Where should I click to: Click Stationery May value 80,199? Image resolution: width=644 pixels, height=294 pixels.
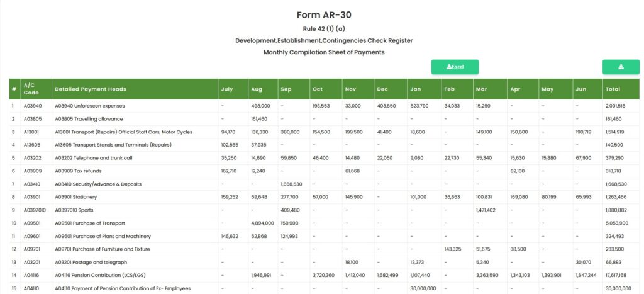(550, 197)
